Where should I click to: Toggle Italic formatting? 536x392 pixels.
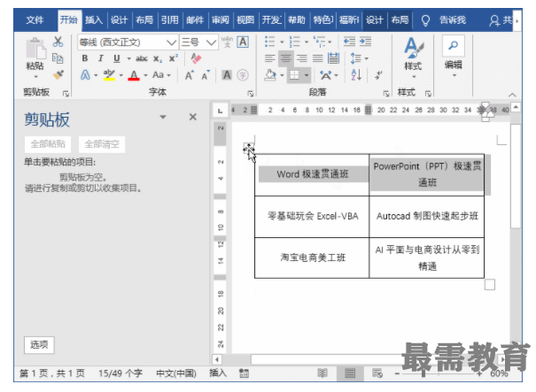[x=101, y=58]
